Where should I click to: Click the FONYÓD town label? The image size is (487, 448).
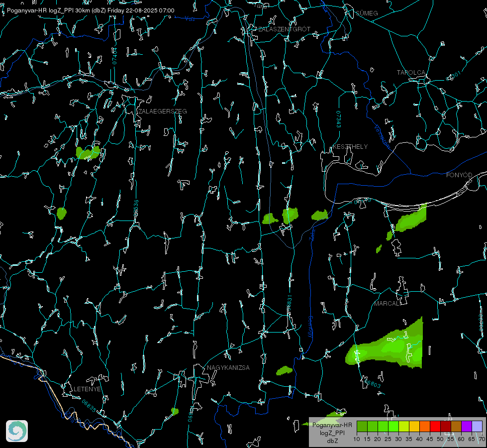[x=459, y=175]
